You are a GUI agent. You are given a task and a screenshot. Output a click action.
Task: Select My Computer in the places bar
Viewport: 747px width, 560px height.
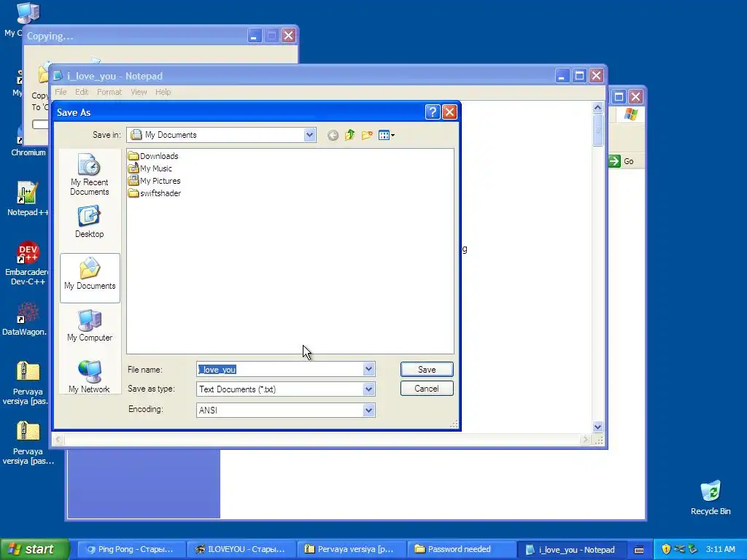[x=90, y=326]
